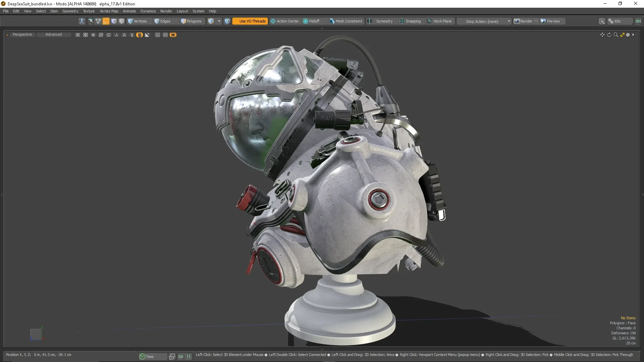Click the viewport zoom magnifier icon
Image resolution: width=644 pixels, height=362 pixels.
[x=616, y=35]
